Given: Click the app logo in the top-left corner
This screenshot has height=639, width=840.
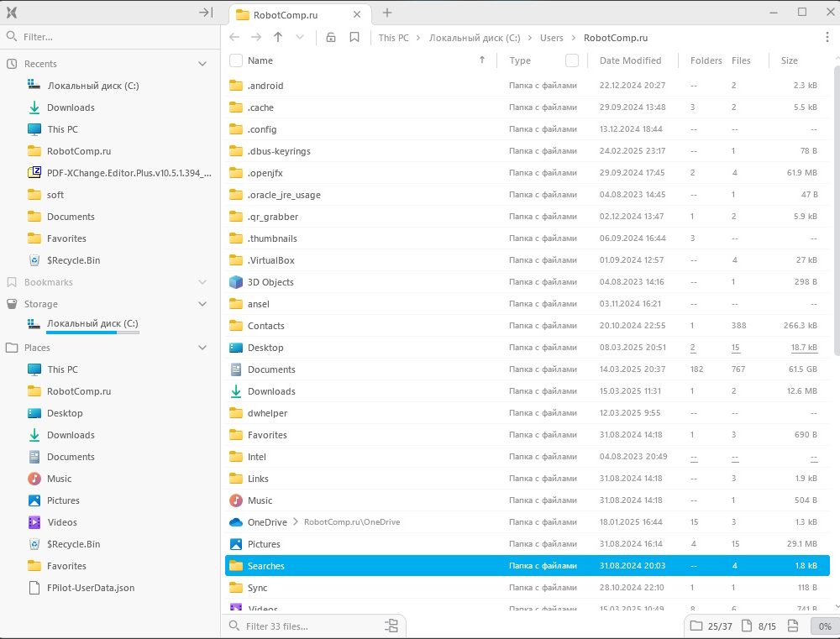Looking at the screenshot, I should coord(12,13).
